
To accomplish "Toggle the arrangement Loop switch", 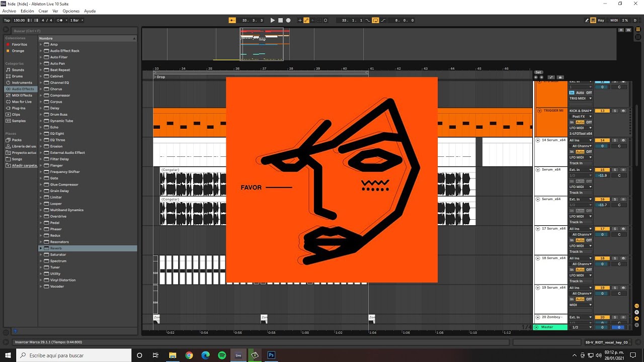I will point(375,20).
